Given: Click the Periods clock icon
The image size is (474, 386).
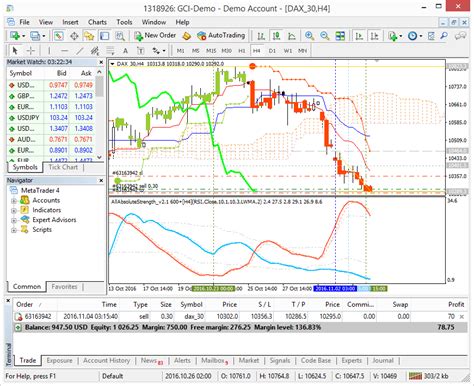Looking at the screenshot, I should [x=412, y=36].
